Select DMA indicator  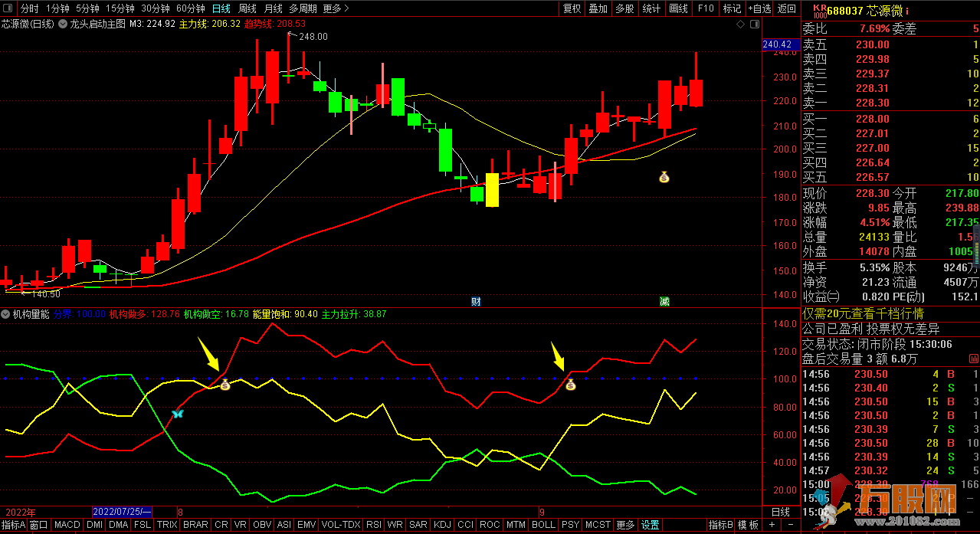(x=118, y=525)
